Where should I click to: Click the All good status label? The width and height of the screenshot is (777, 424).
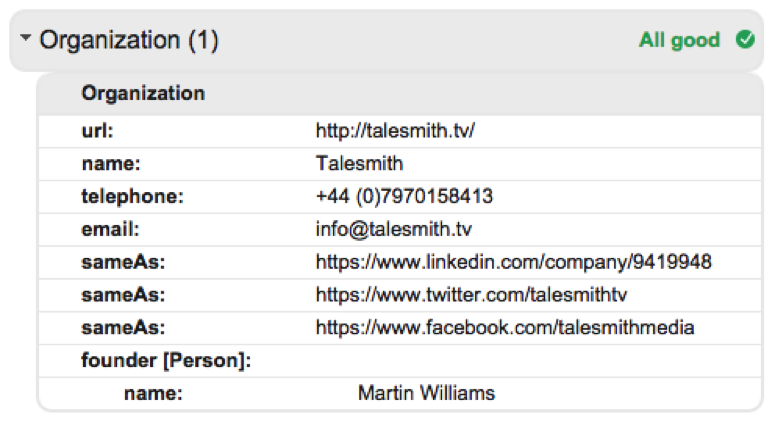679,40
